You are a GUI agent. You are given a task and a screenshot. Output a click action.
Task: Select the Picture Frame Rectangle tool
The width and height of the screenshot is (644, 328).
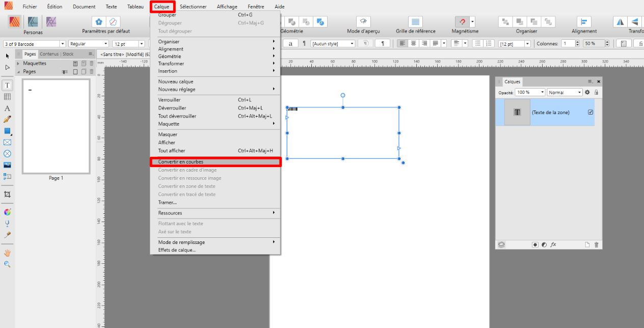click(x=7, y=142)
